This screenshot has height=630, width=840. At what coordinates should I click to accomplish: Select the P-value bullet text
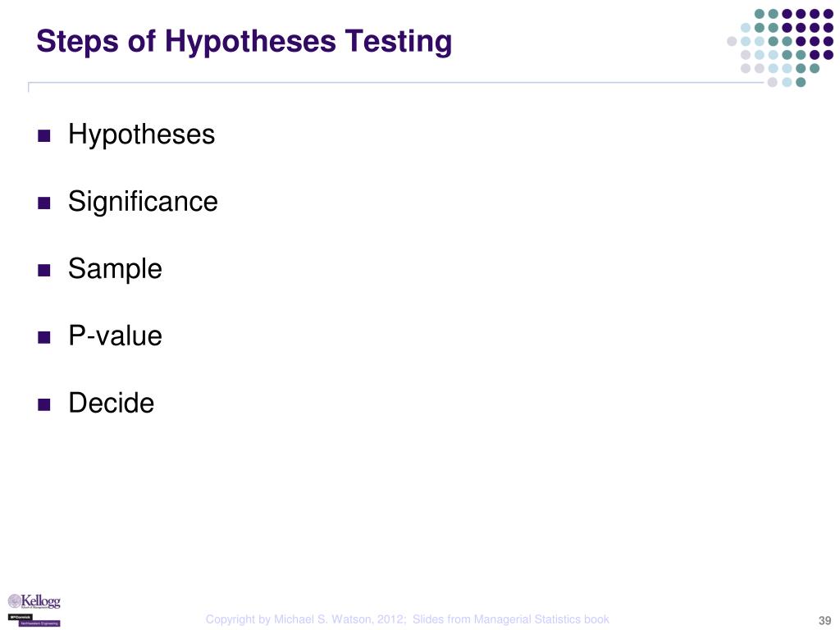coord(115,336)
